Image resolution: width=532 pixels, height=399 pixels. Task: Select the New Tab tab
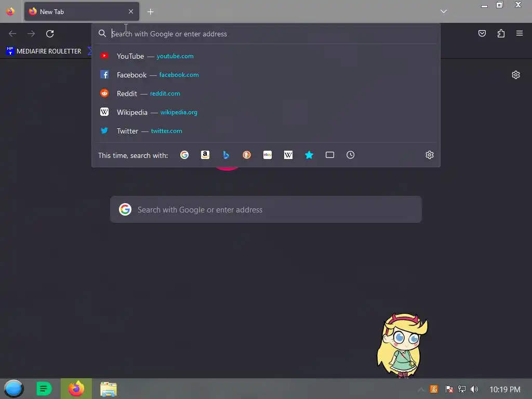click(x=82, y=11)
